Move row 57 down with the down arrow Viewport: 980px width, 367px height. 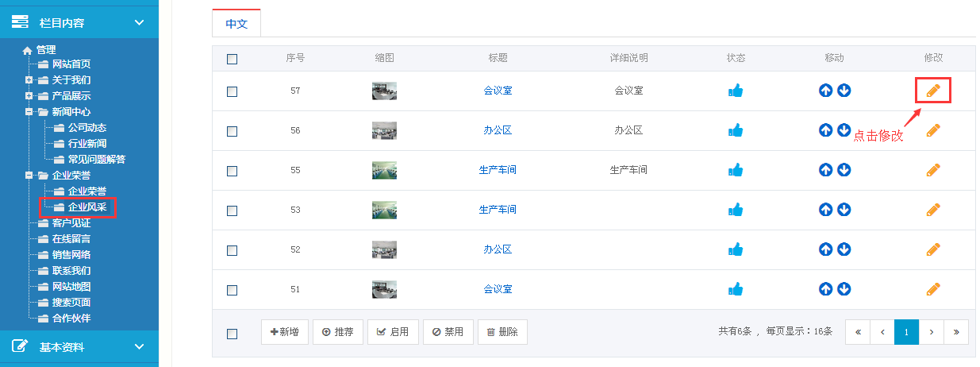844,91
